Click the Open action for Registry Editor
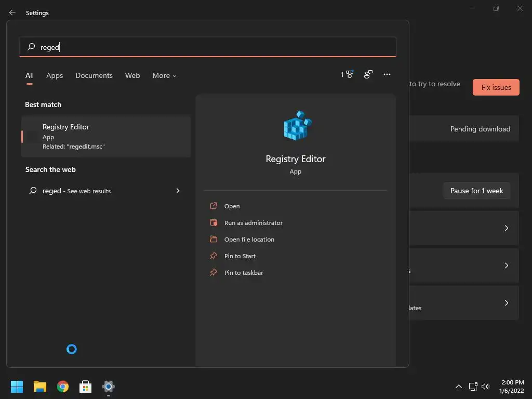The image size is (532, 399). tap(232, 206)
